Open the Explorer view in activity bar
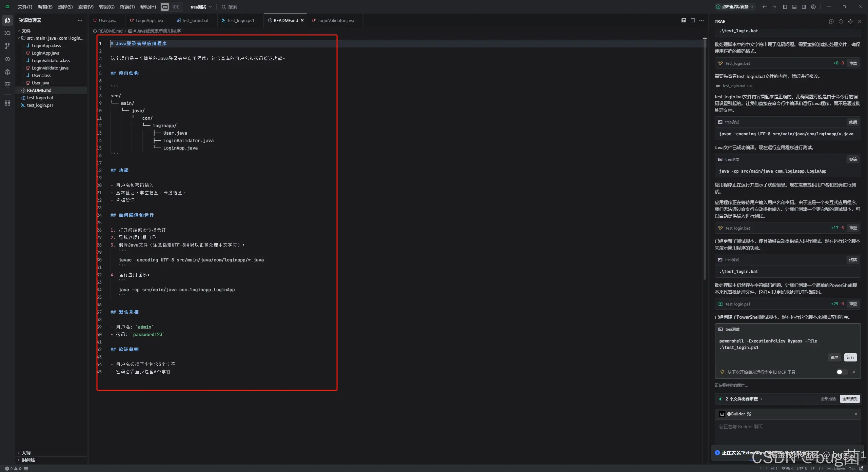Screen dimensions: 868x472 [x=7, y=20]
